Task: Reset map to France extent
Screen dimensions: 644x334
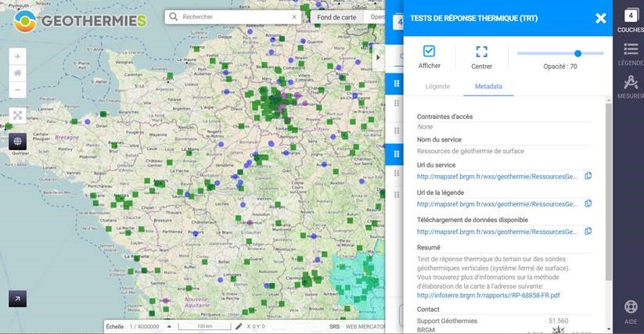Action: coord(17,73)
